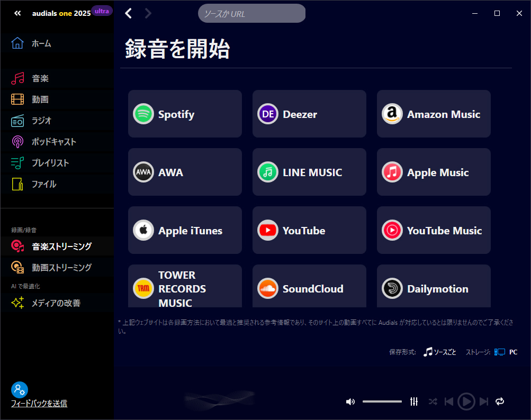Open the 音楽 music section
Image resolution: width=531 pixels, height=420 pixels.
[57, 78]
